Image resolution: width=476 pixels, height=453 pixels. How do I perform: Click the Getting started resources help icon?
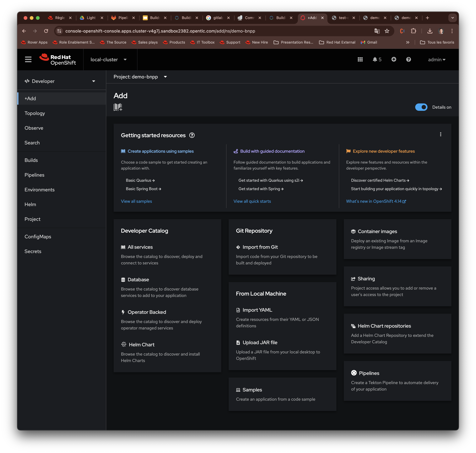click(192, 135)
